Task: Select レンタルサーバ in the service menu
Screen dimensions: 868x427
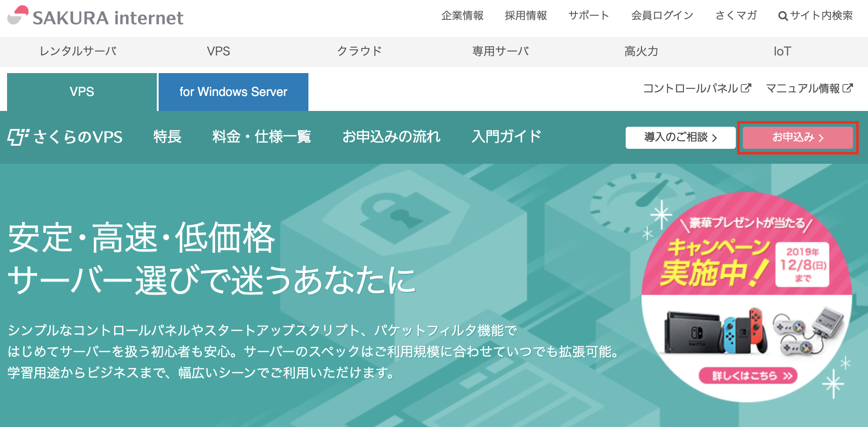Action: (78, 51)
